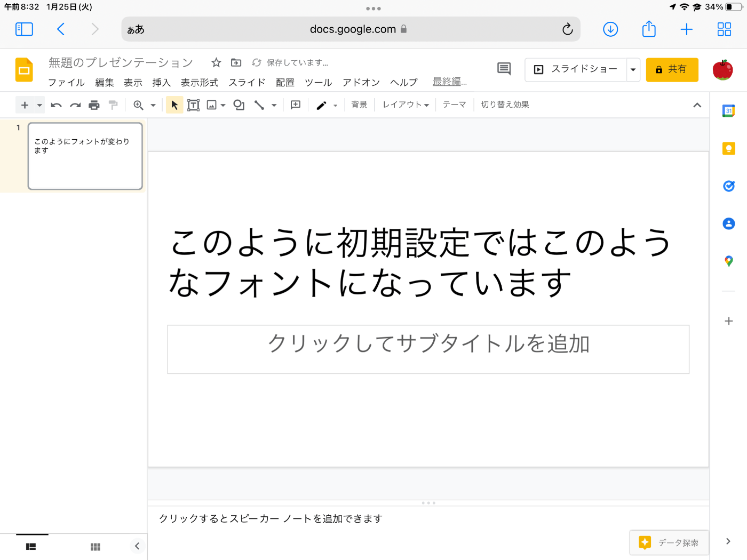Click the paint format icon
This screenshot has height=560, width=747.
click(x=113, y=105)
